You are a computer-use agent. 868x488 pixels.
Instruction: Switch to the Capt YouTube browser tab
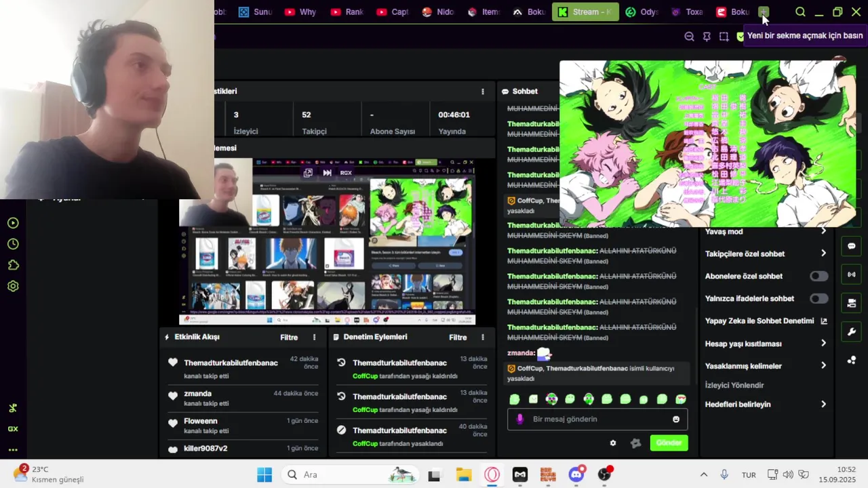(x=392, y=12)
